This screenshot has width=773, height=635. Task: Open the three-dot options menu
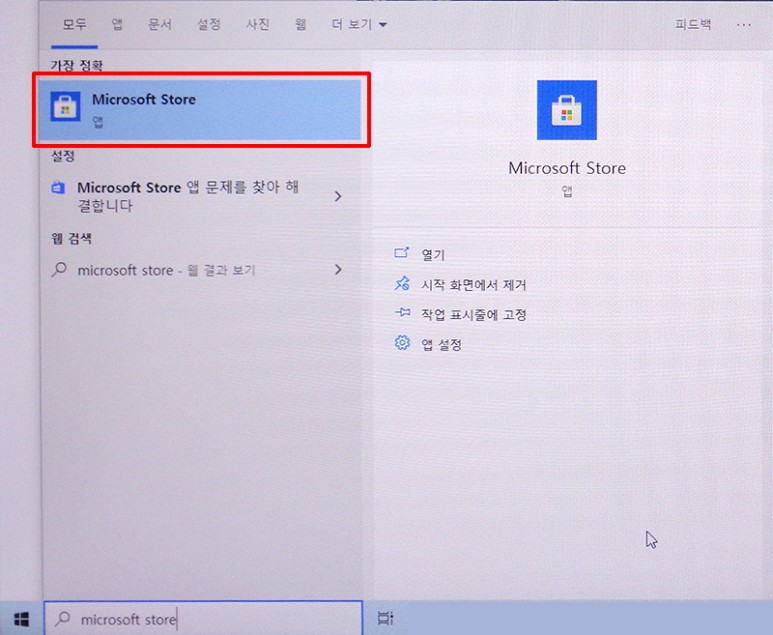(743, 25)
